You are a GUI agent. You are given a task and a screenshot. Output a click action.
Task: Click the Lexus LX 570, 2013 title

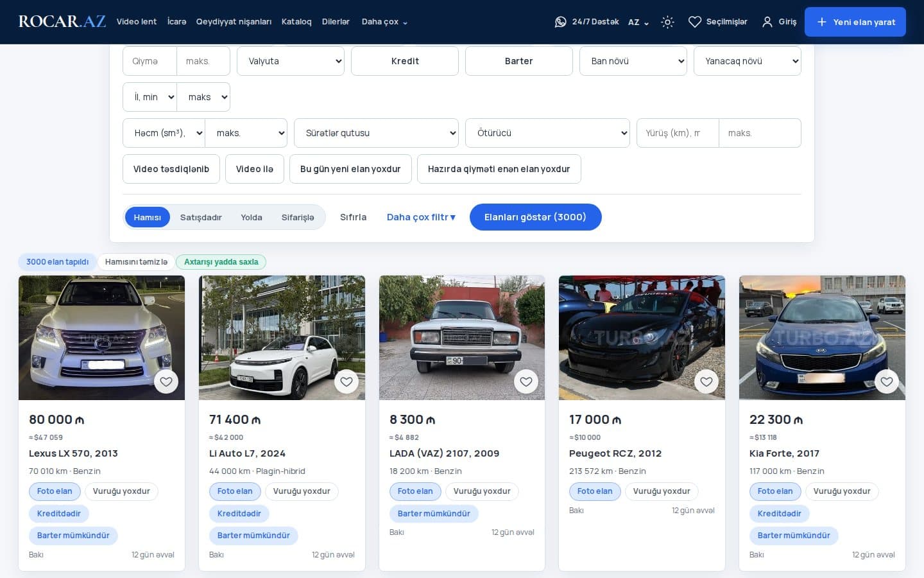click(73, 453)
